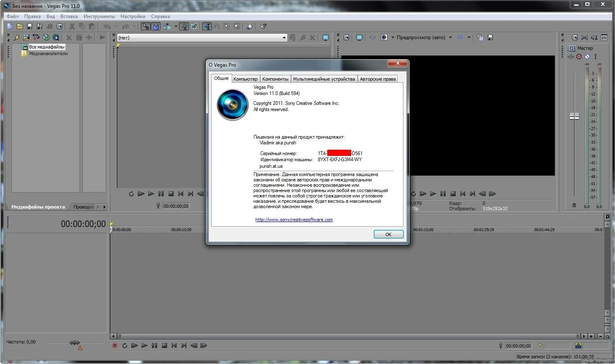Adjust the Master volume fader
This screenshot has height=364, width=615.
pyautogui.click(x=574, y=116)
